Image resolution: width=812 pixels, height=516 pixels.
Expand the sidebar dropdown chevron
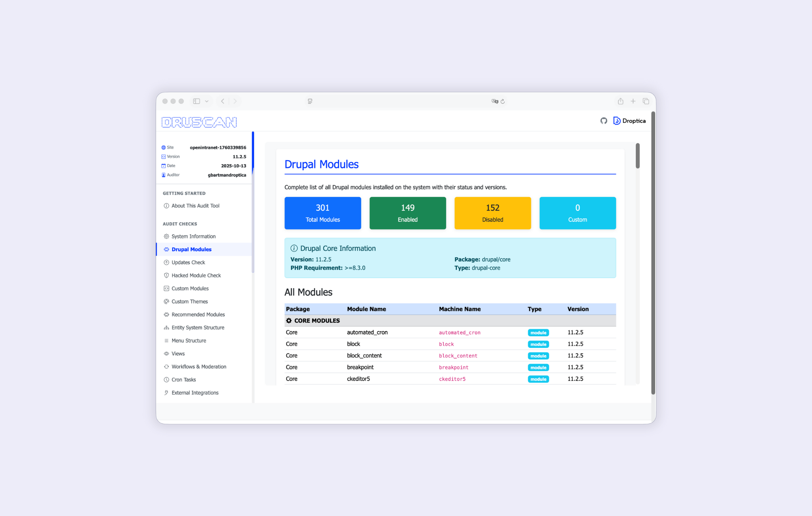207,101
